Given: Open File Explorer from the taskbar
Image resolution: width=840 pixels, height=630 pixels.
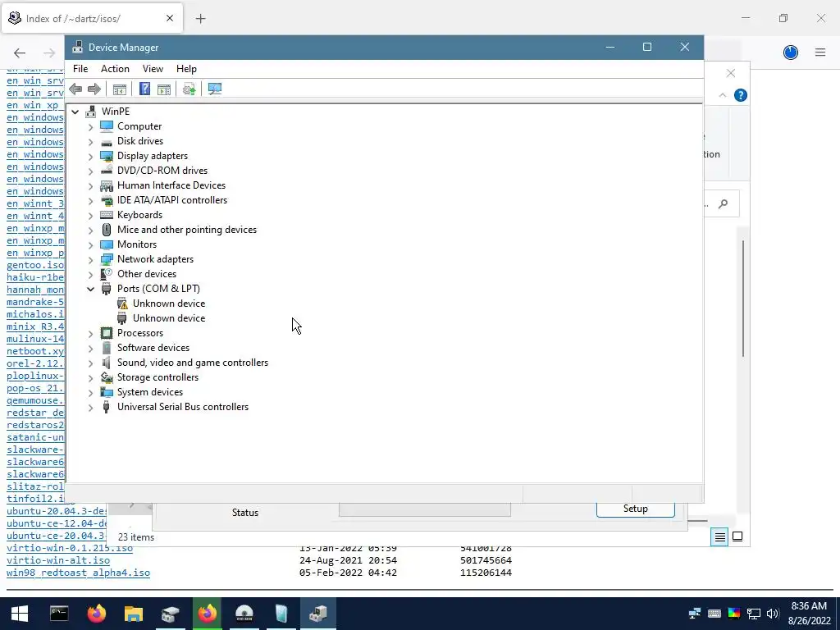Looking at the screenshot, I should 134,614.
